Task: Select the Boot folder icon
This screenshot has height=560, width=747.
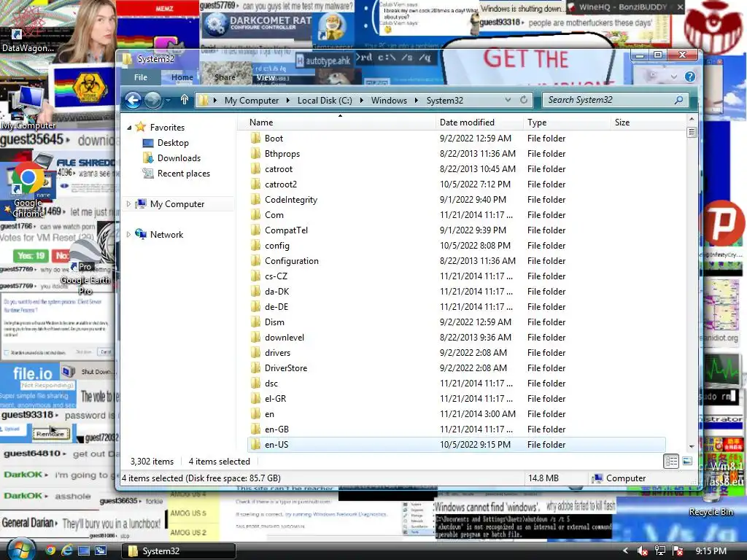Action: tap(256, 138)
